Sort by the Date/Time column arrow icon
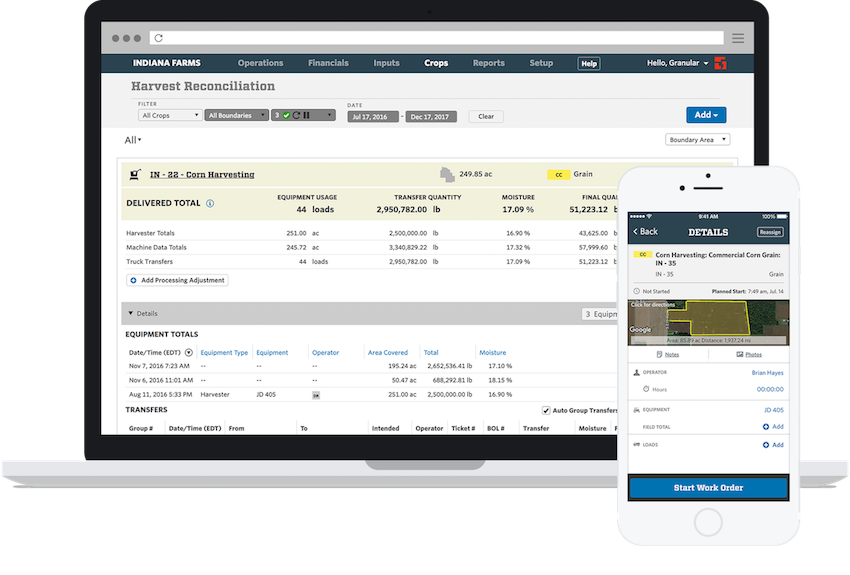The width and height of the screenshot is (850, 575). [189, 353]
